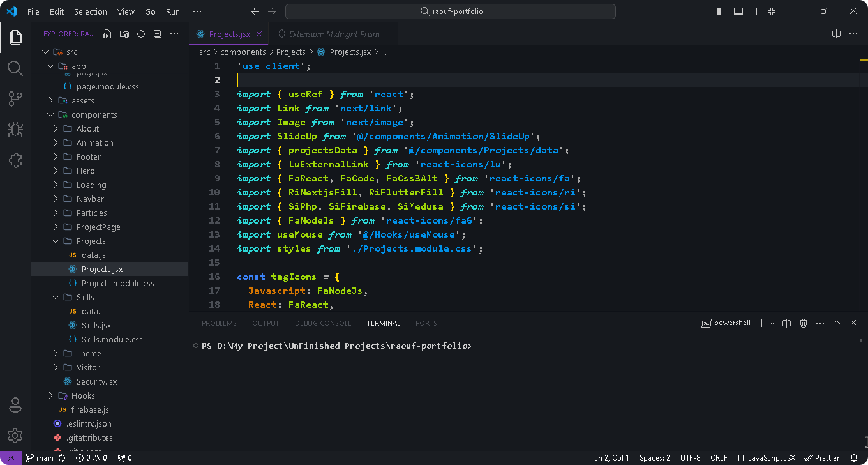868x465 pixels.
Task: Switch to Extension: Midnight Prism tab
Action: 334,34
